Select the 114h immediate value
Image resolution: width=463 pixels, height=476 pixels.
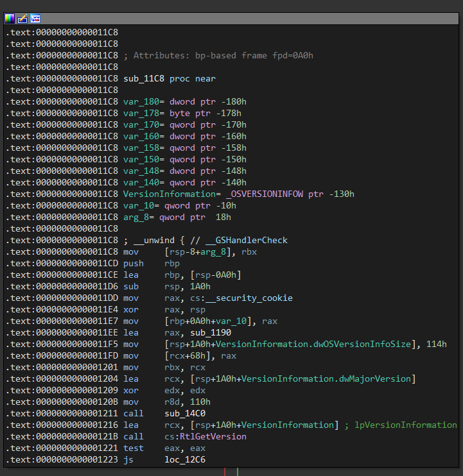click(x=437, y=344)
